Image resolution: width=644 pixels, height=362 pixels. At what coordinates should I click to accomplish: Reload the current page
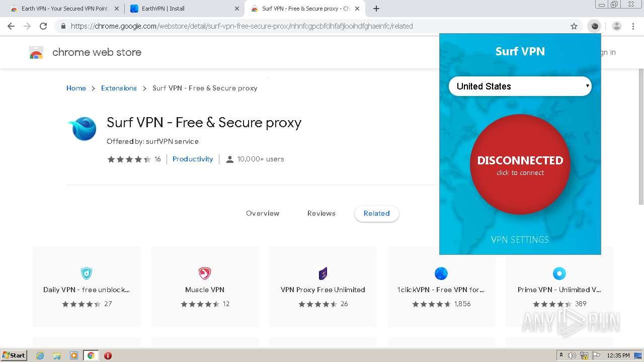(x=43, y=26)
